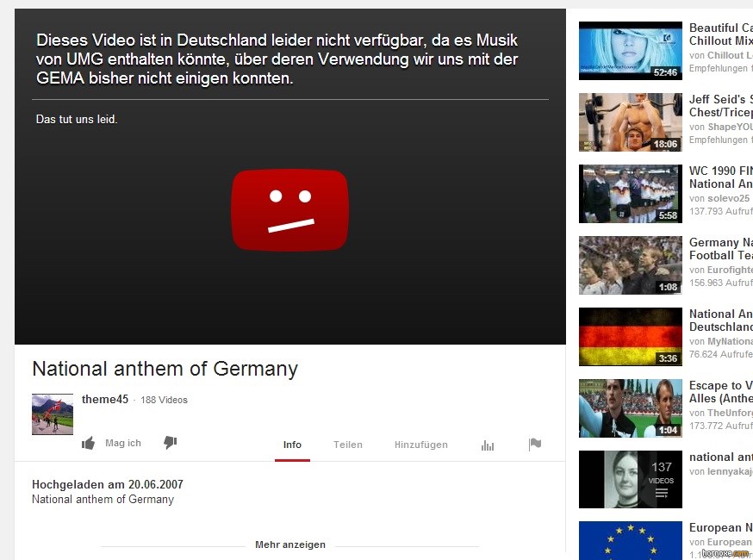The width and height of the screenshot is (753, 560).
Task: Select the Info tab
Action: click(x=292, y=445)
